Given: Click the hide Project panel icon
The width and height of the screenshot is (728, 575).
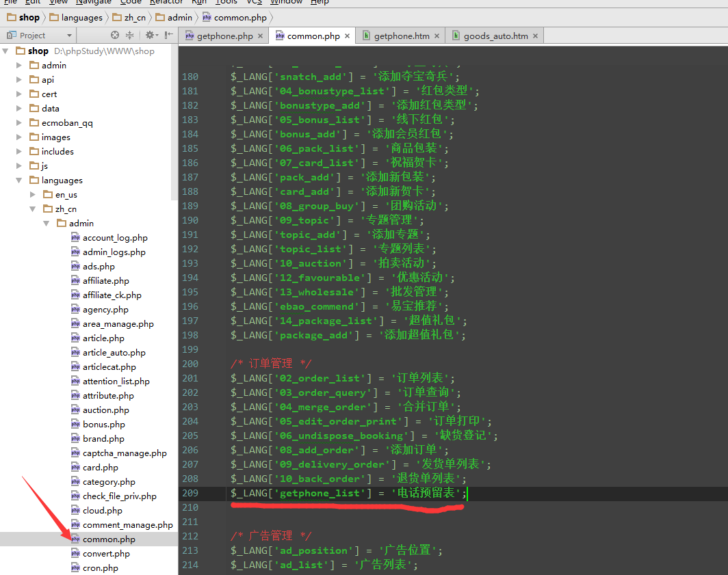Looking at the screenshot, I should coord(168,35).
